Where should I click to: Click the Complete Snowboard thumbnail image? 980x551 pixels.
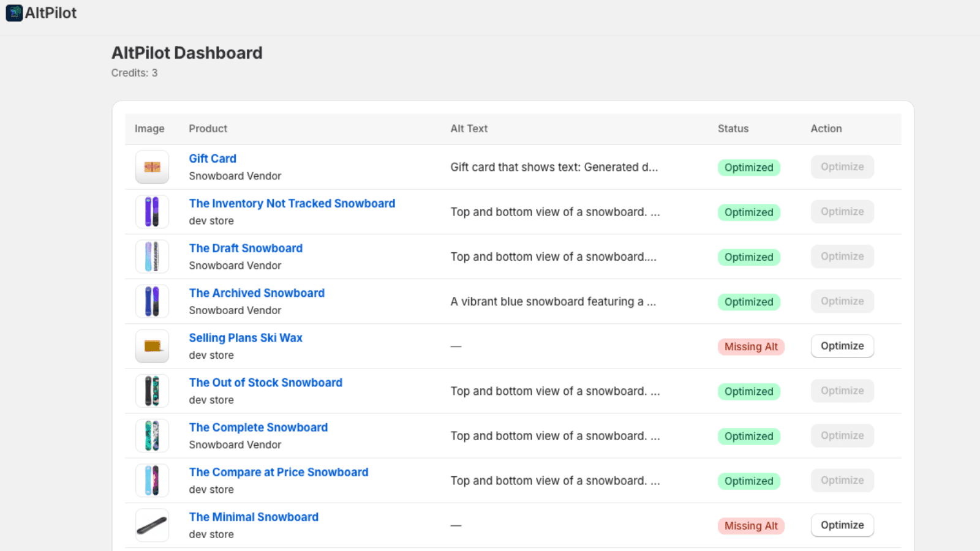pyautogui.click(x=152, y=436)
